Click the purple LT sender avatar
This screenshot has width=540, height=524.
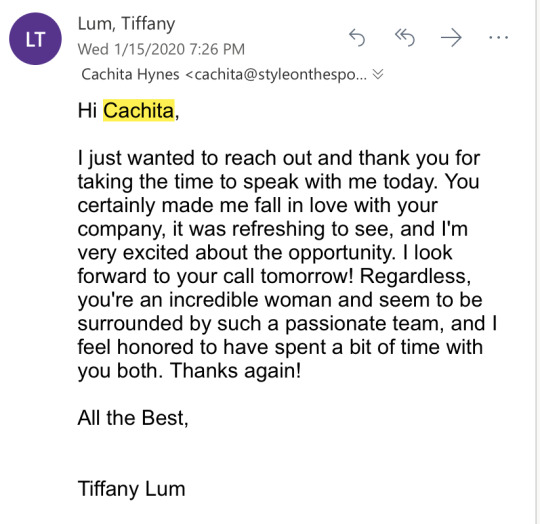coord(35,39)
